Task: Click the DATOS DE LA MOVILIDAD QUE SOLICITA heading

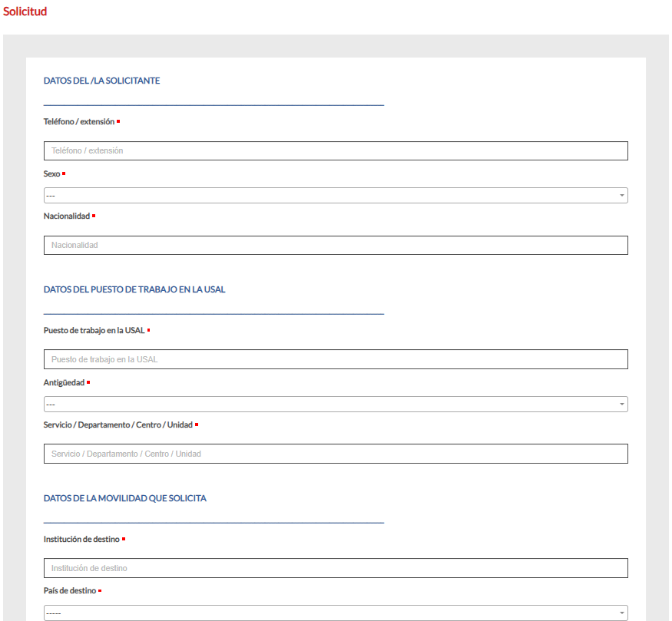Action: pos(124,498)
